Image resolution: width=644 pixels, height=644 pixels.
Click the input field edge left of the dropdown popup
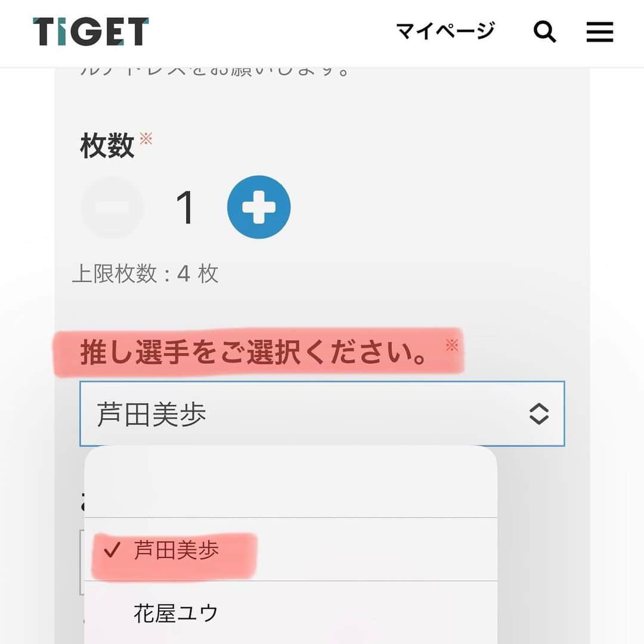point(82,562)
